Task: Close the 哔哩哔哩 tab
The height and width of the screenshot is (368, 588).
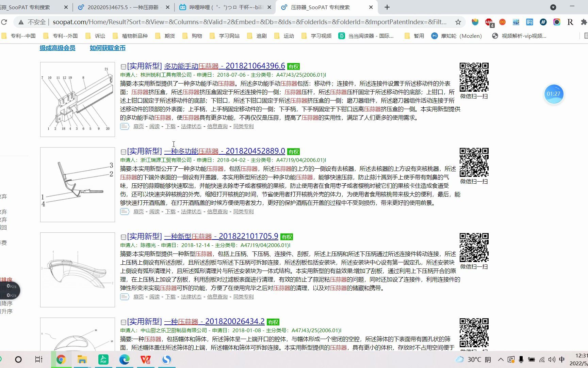Action: click(x=269, y=7)
